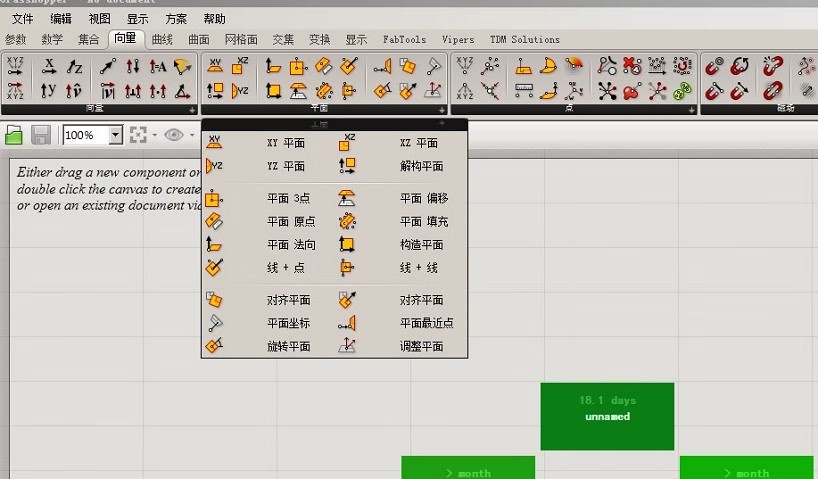Click the save document disk button
Image resolution: width=818 pixels, height=479 pixels.
click(41, 135)
